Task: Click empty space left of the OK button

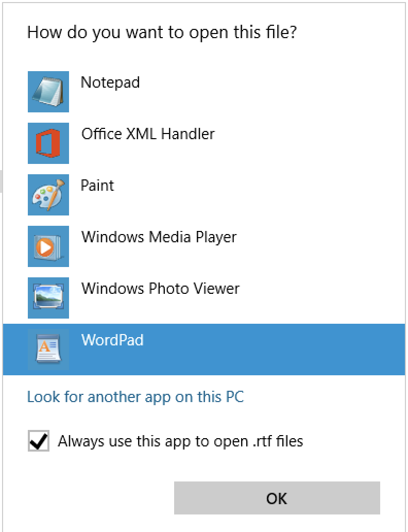Action: (88, 498)
